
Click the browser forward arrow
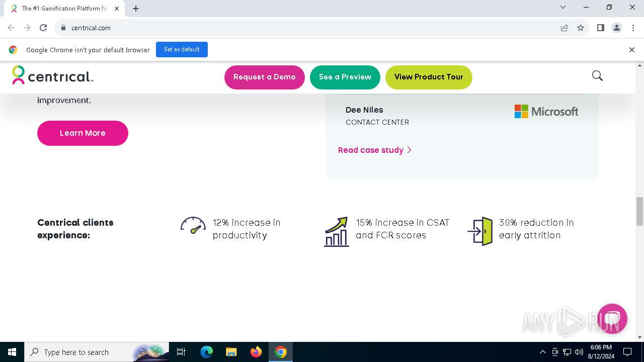27,28
